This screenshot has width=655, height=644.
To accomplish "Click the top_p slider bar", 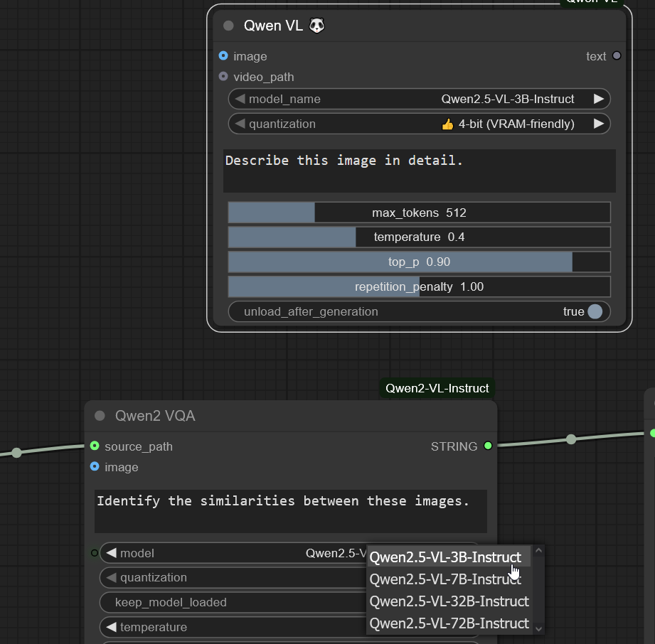I will point(419,262).
